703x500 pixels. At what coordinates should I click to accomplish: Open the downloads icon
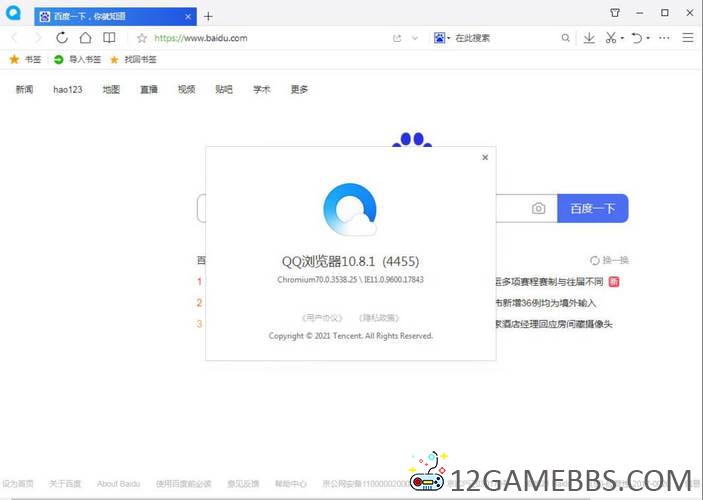589,38
